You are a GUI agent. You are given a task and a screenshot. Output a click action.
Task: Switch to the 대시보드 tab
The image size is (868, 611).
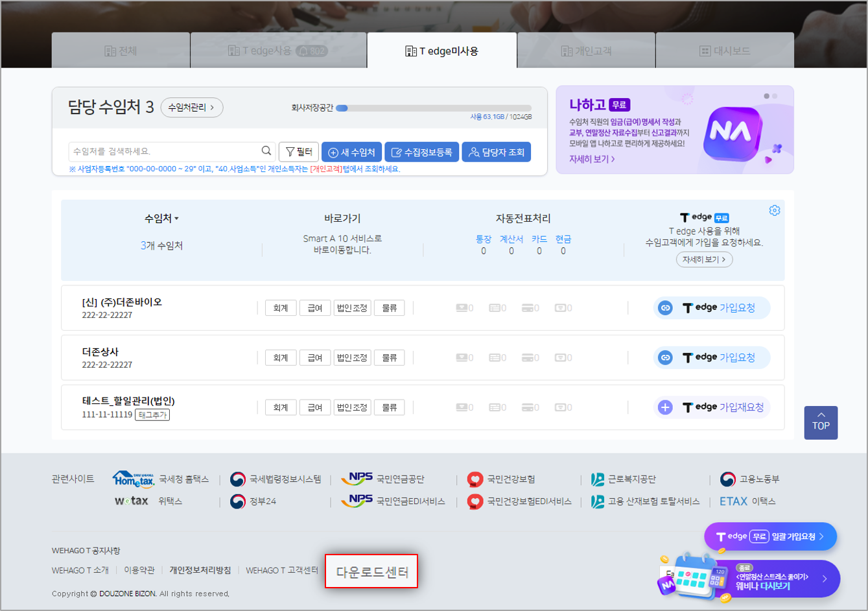coord(725,51)
